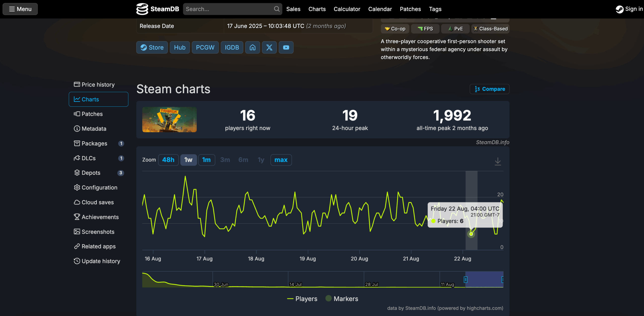Click the Steam Sign in icon
Image resolution: width=644 pixels, height=316 pixels.
click(x=620, y=9)
